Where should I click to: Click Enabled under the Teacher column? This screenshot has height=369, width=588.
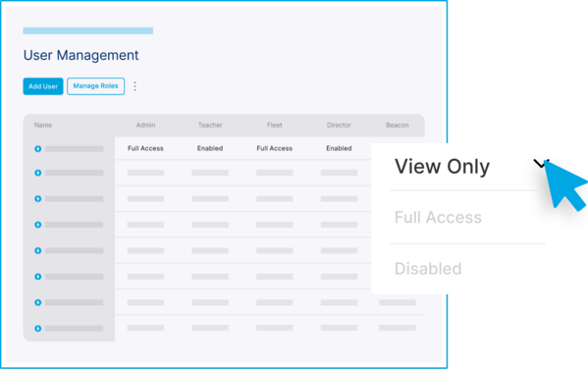(210, 148)
